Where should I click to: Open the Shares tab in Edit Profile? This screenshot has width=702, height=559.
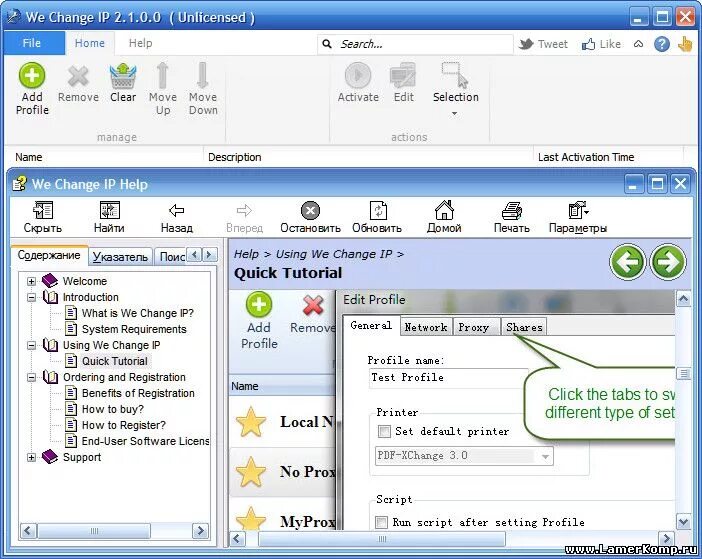coord(524,327)
